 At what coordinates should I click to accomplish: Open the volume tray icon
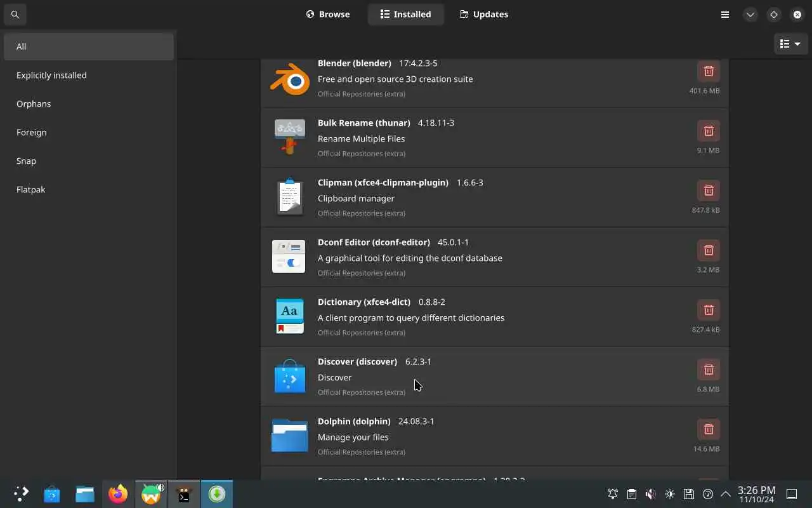[x=651, y=494]
